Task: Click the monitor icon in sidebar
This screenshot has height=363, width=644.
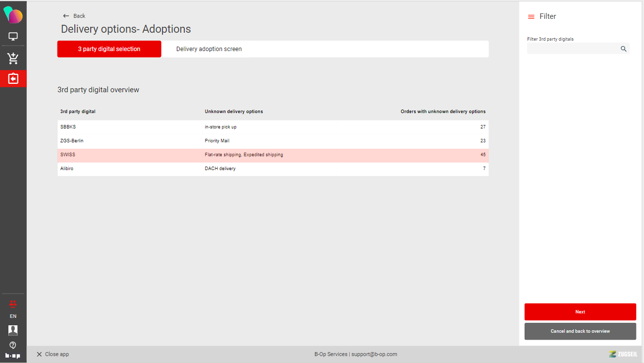Action: click(x=13, y=36)
